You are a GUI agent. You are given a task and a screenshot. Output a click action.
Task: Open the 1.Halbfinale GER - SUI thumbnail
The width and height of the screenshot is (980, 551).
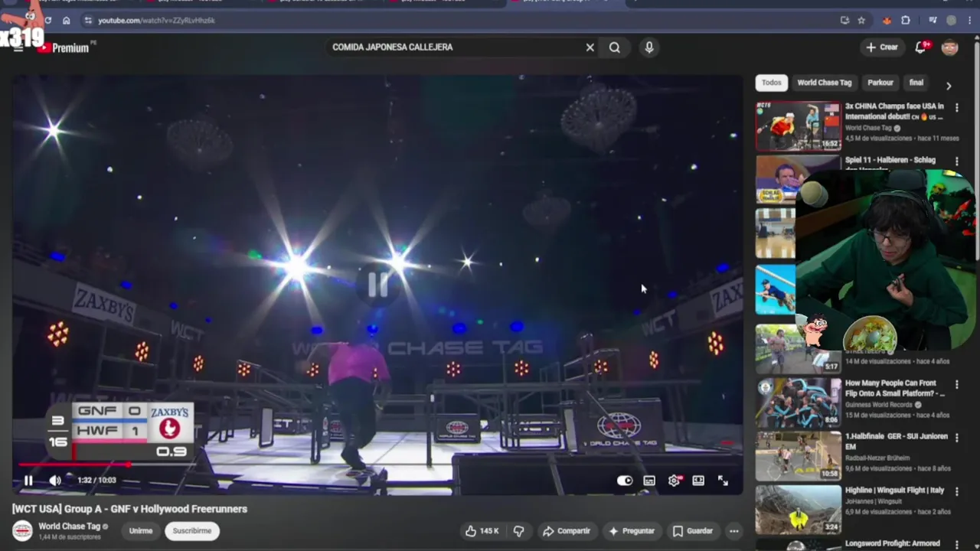click(798, 456)
